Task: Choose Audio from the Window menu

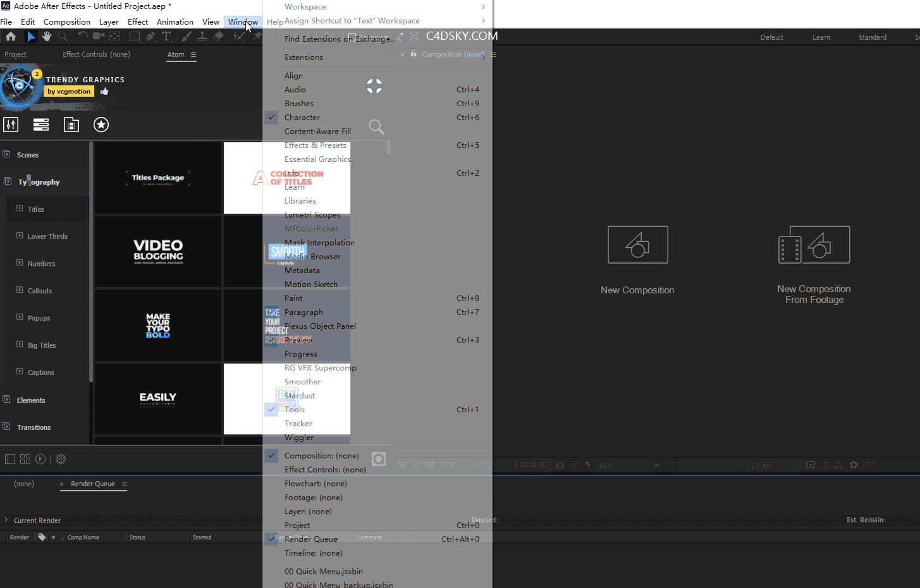Action: (x=377, y=89)
